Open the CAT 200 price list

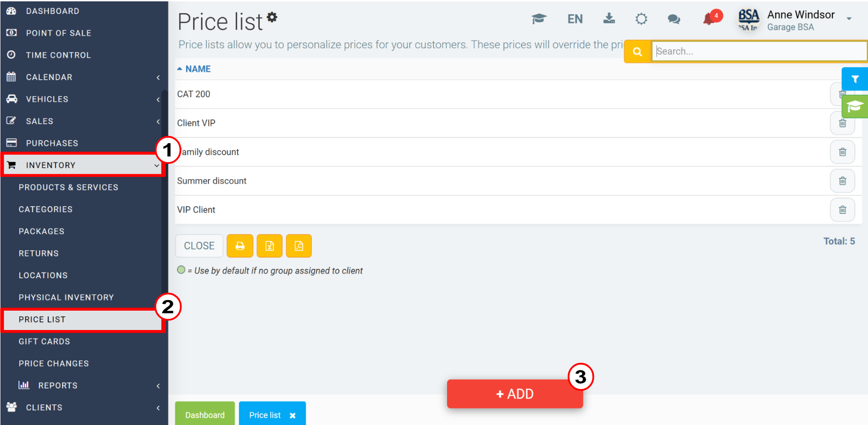194,94
